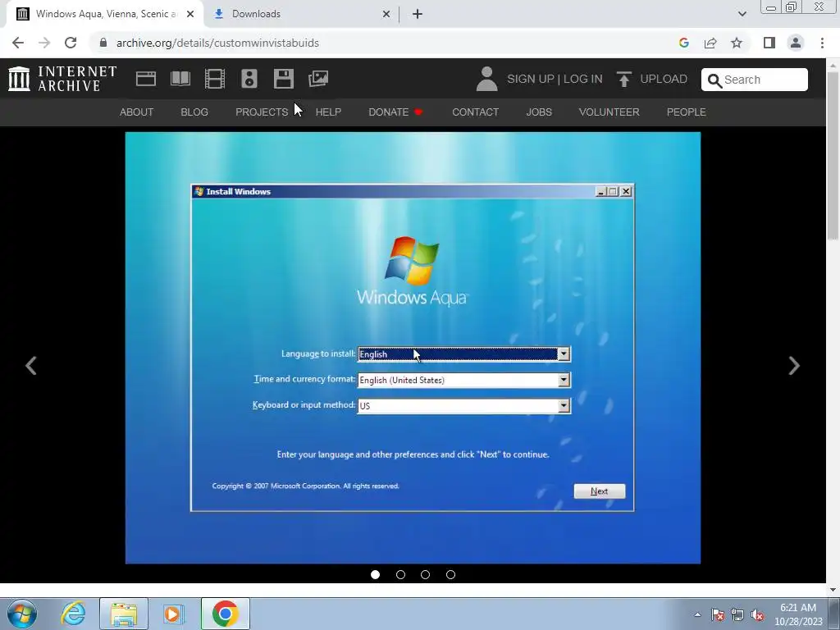Share this page via the share icon
The width and height of the screenshot is (840, 630).
[x=710, y=43]
